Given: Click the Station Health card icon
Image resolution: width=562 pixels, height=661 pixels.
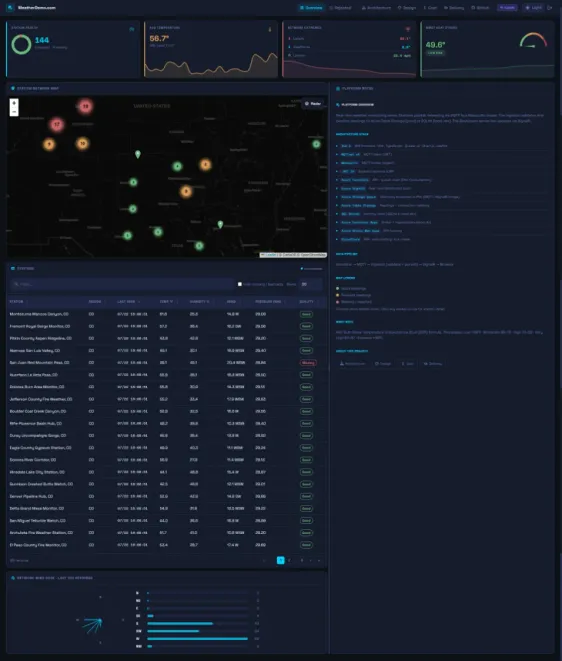Looking at the screenshot, I should coord(132,29).
